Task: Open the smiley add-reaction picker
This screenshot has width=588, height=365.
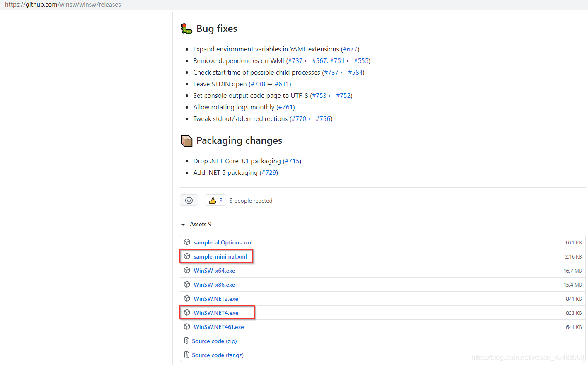Action: coord(189,201)
